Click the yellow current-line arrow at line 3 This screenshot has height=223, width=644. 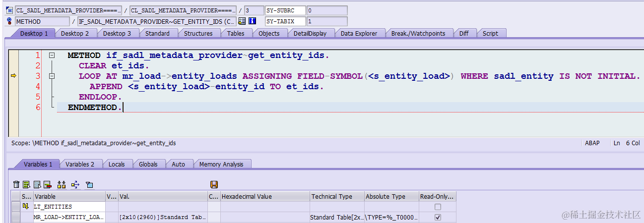13,76
